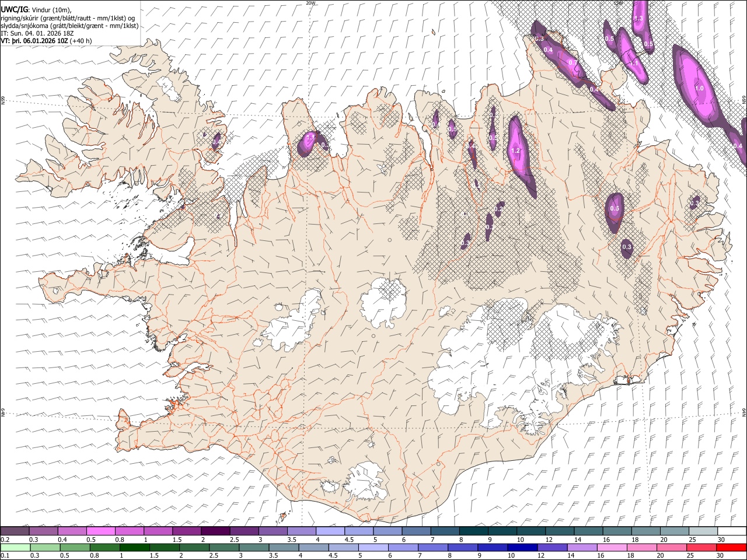Click the palest green 0.1 swatch on rain scale
Image resolution: width=747 pixels, height=560 pixels.
pos(15,548)
